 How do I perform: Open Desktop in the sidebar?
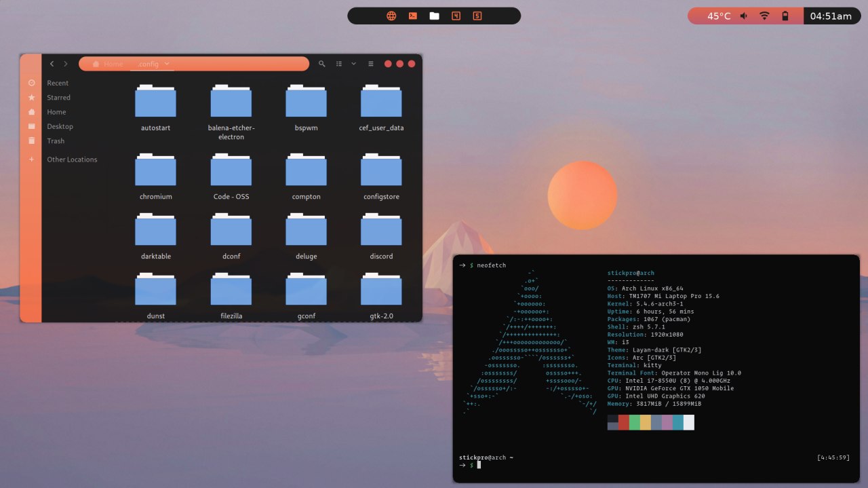pos(60,127)
